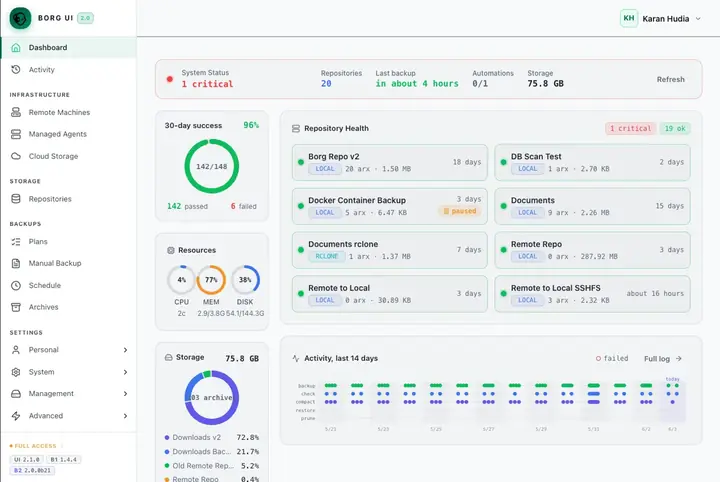Click the Downloads v2 legend entry

[212, 437]
